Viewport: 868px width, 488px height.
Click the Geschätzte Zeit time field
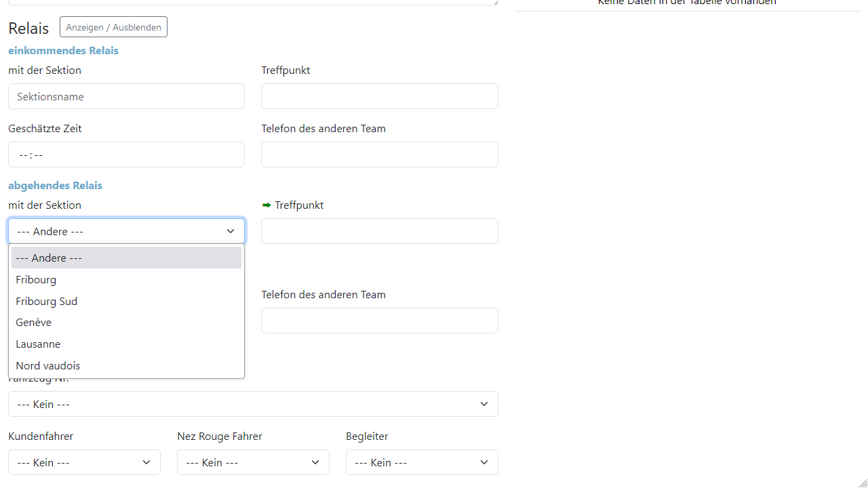pos(126,155)
